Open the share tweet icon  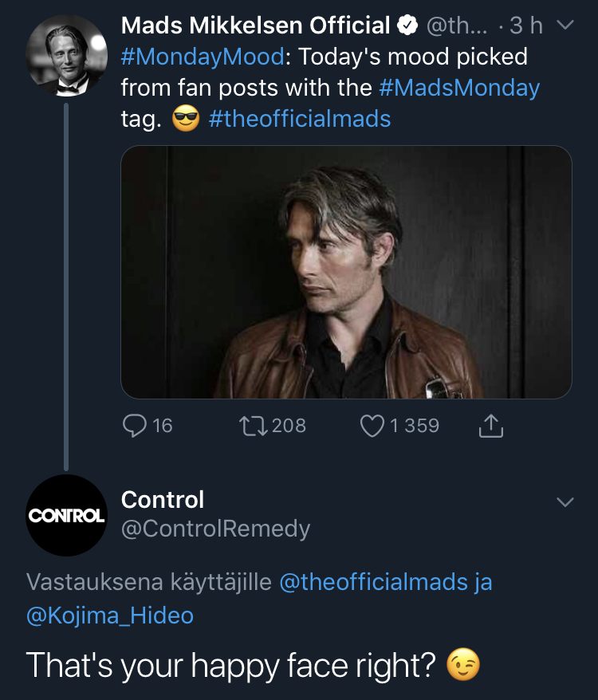pos(491,427)
